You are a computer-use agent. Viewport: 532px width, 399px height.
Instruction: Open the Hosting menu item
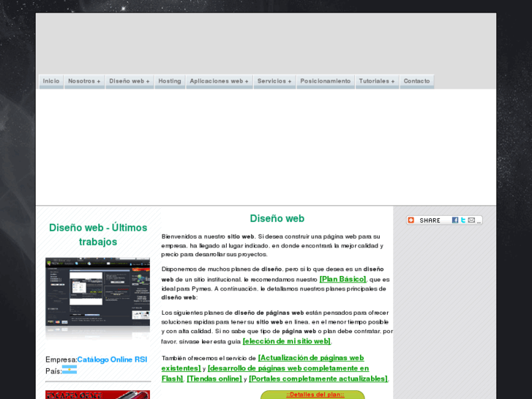pos(170,81)
